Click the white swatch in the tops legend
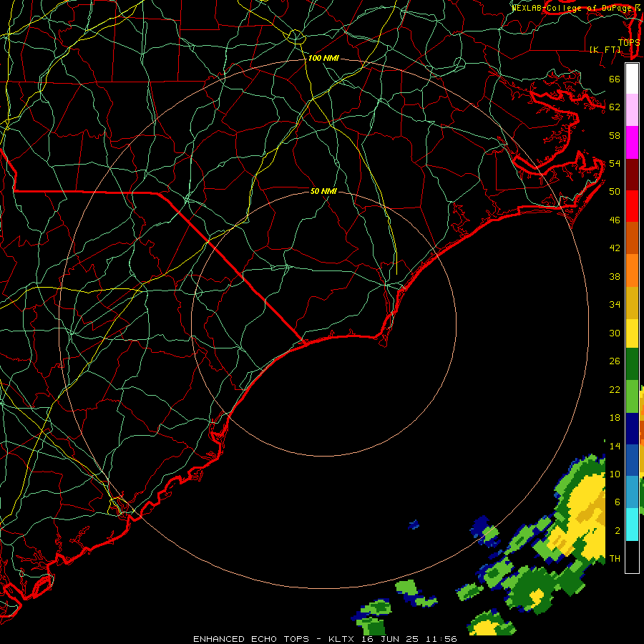Image resolution: width=644 pixels, height=644 pixels. coord(632,79)
